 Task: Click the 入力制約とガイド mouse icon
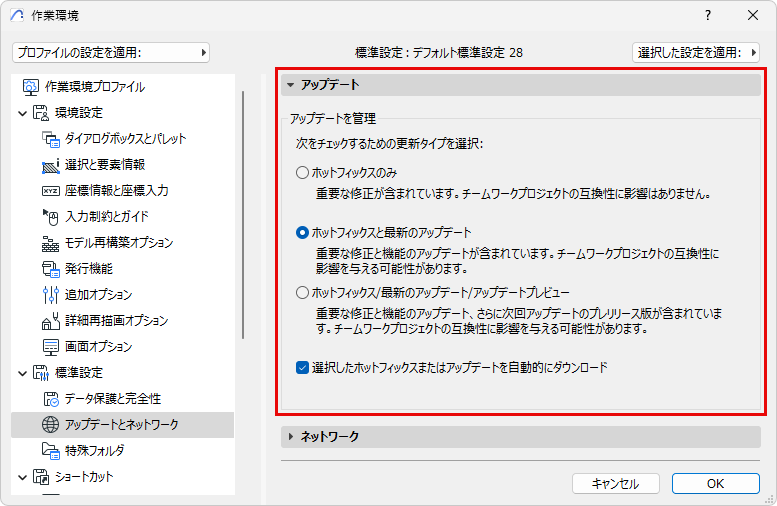(x=51, y=217)
